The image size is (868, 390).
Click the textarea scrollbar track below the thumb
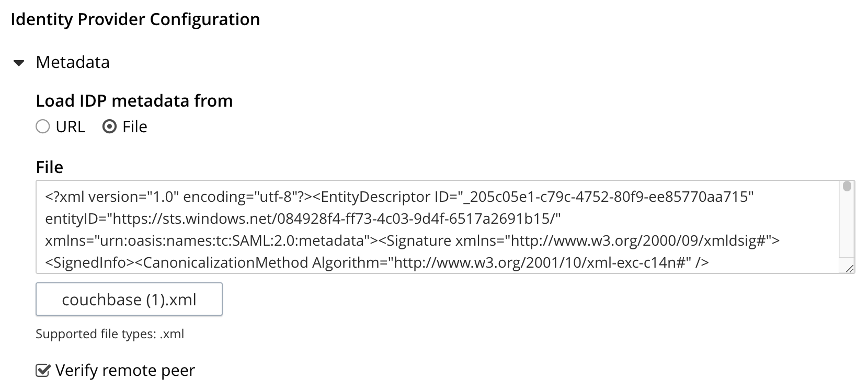(847, 225)
